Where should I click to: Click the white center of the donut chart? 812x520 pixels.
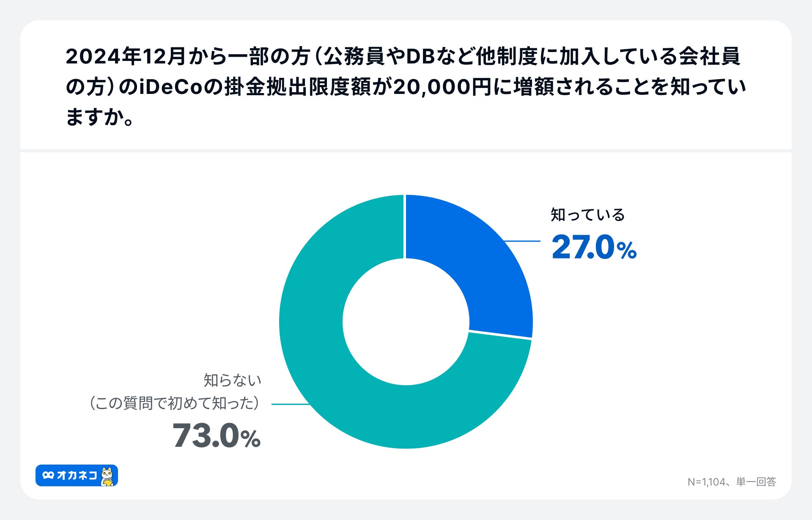pos(406,322)
